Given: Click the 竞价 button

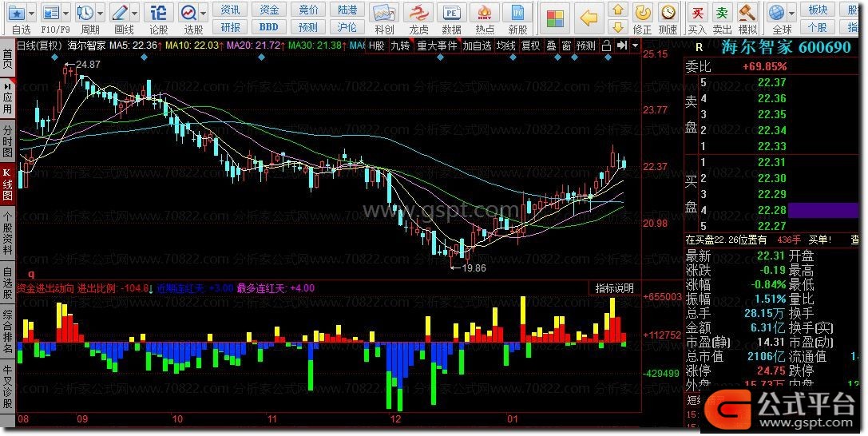Looking at the screenshot, I should click(x=308, y=10).
